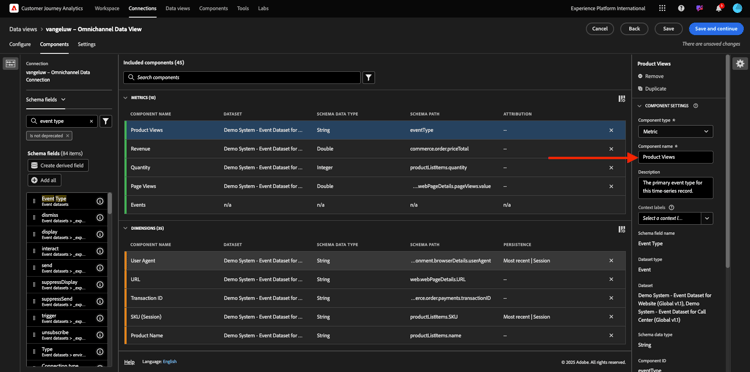This screenshot has height=372, width=750.
Task: Expand the Schema fields dropdown
Action: (x=46, y=99)
